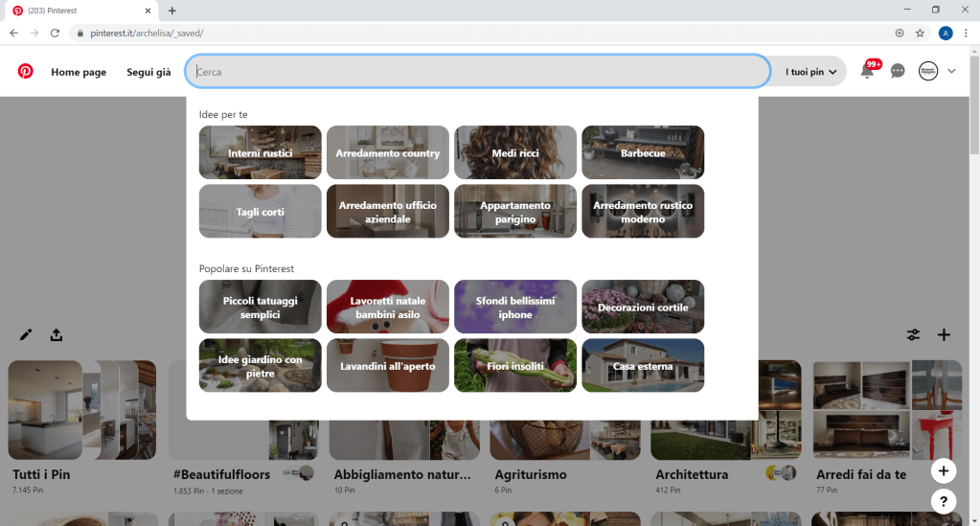Click the plus icon beside filter sliders
The width and height of the screenshot is (980, 526).
coord(944,334)
